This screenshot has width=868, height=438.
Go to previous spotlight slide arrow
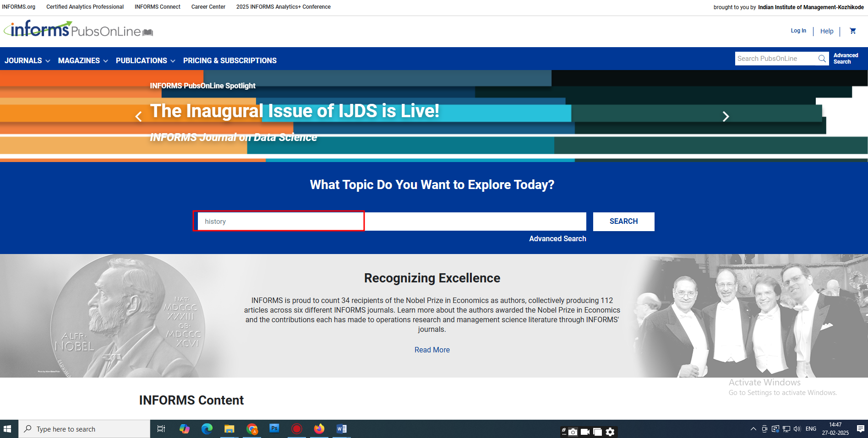coord(138,117)
